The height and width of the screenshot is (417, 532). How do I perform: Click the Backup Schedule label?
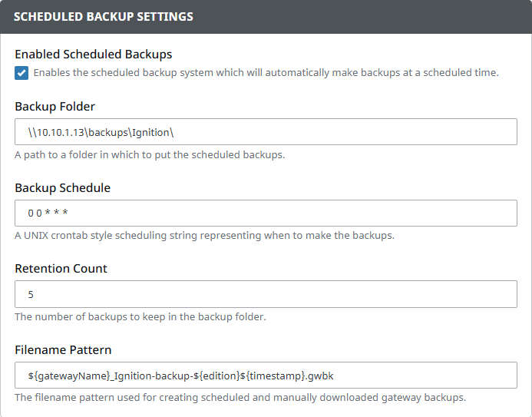63,188
